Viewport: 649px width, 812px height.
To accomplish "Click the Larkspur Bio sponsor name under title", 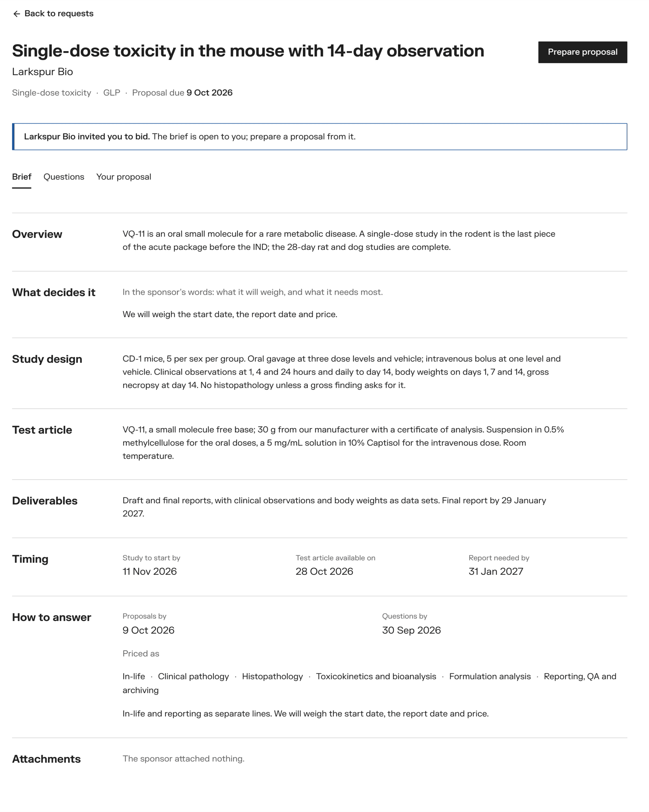I will [x=43, y=72].
